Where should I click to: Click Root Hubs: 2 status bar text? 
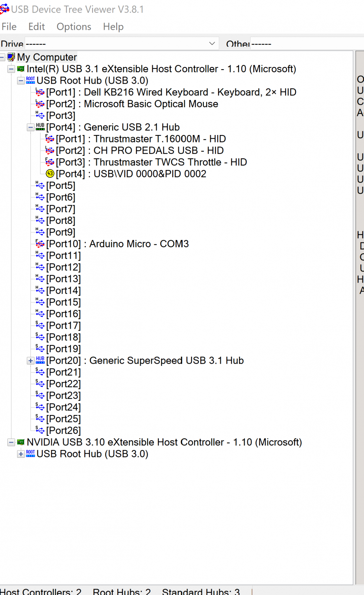pyautogui.click(x=122, y=591)
